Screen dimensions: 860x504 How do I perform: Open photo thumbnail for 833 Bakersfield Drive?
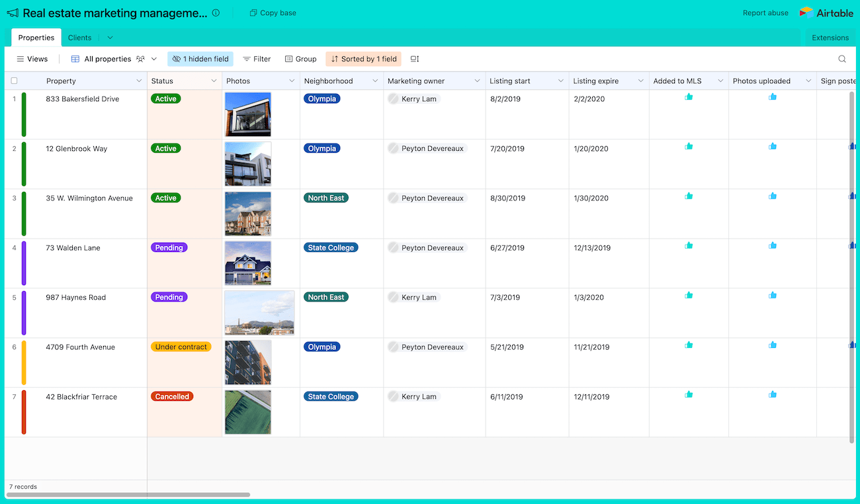point(248,114)
